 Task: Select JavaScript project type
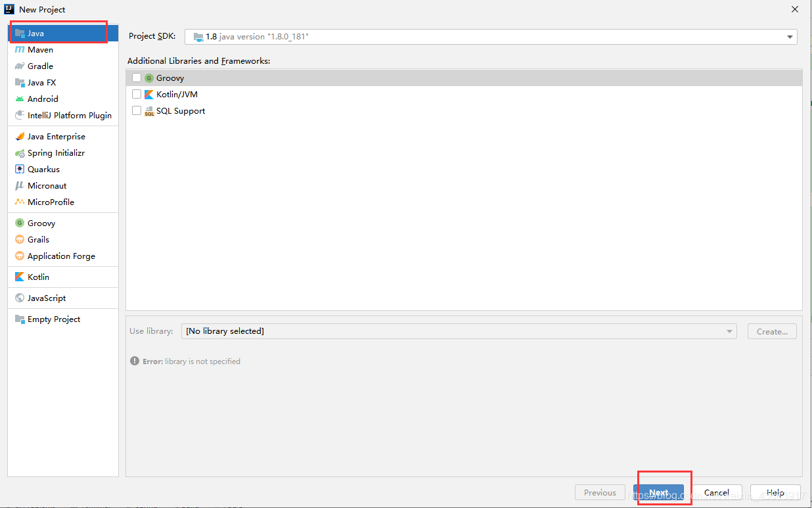pos(63,298)
